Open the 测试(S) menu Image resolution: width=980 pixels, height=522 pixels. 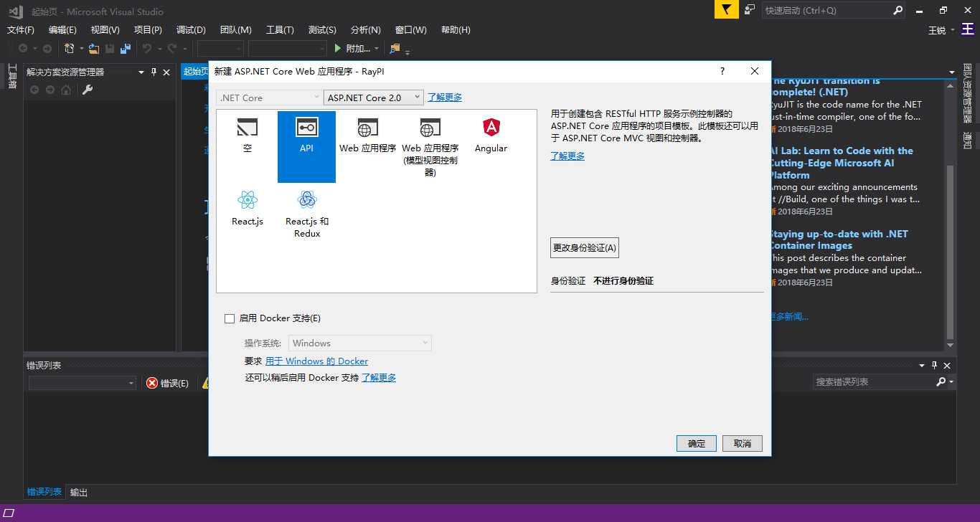click(322, 29)
